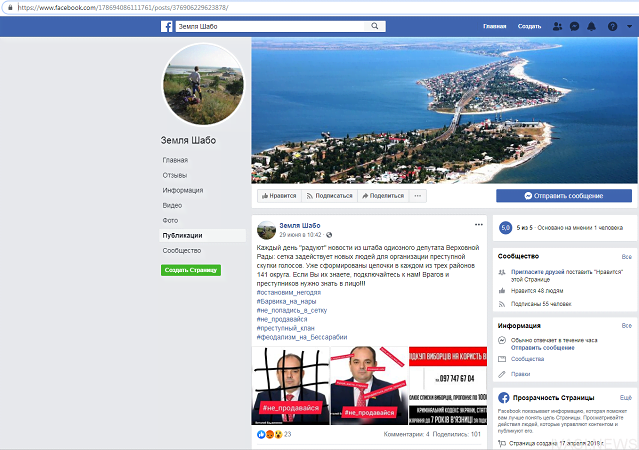Viewport: 639px width, 450px height.
Task: Expand account dropdown arrow in top bar
Action: [629, 26]
